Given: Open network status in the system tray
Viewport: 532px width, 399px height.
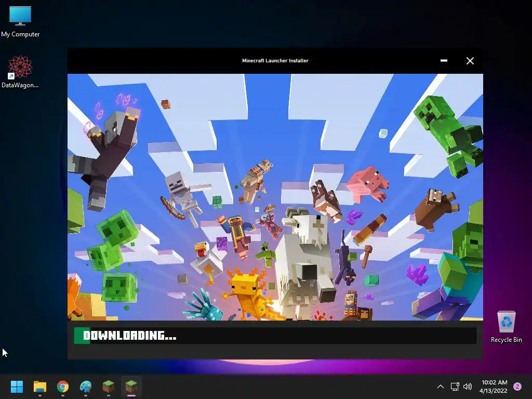Looking at the screenshot, I should click(x=455, y=387).
